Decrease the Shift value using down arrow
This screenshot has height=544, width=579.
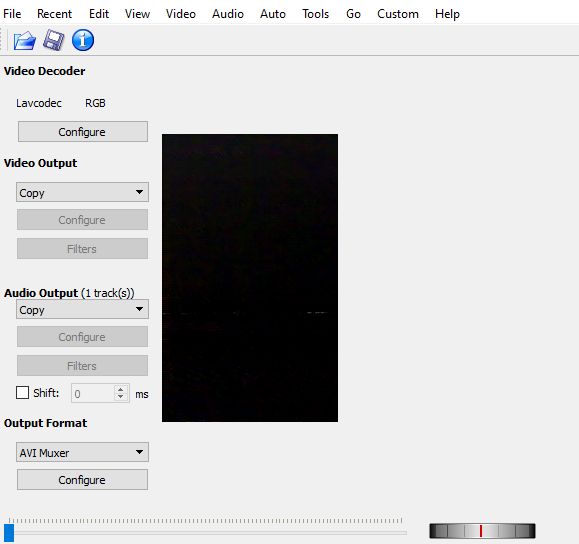[x=121, y=397]
